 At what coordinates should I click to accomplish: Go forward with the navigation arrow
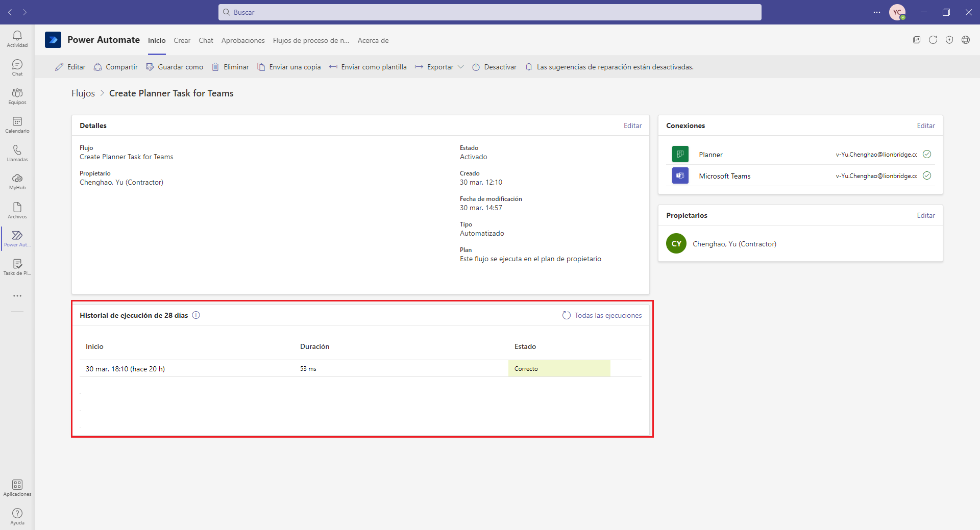tap(24, 12)
